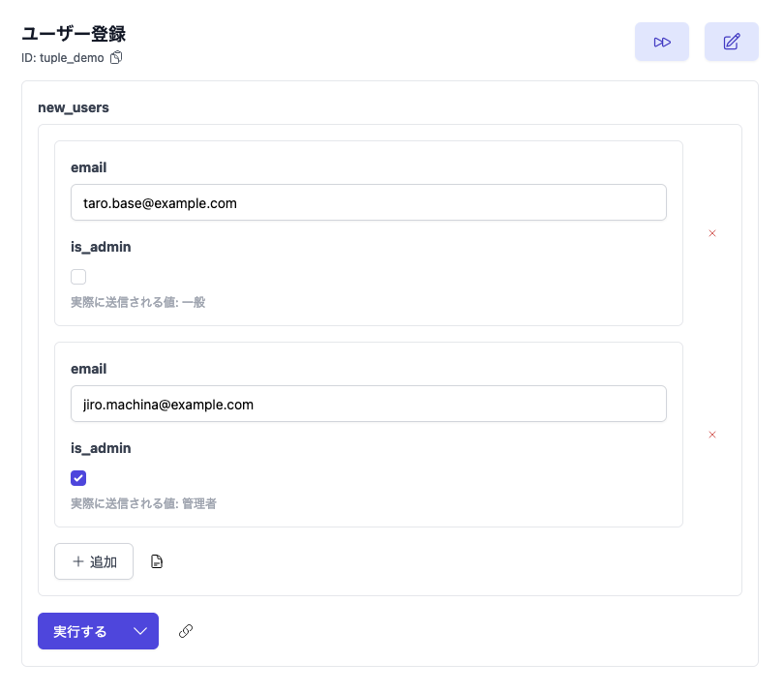Viewport: 784px width, 693px height.
Task: Copy link using the chain icon
Action: [186, 631]
